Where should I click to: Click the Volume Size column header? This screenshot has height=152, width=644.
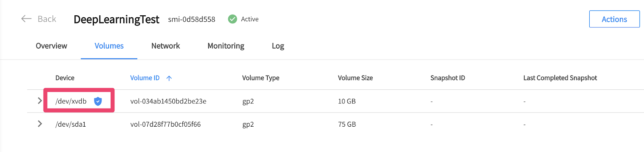pyautogui.click(x=355, y=78)
